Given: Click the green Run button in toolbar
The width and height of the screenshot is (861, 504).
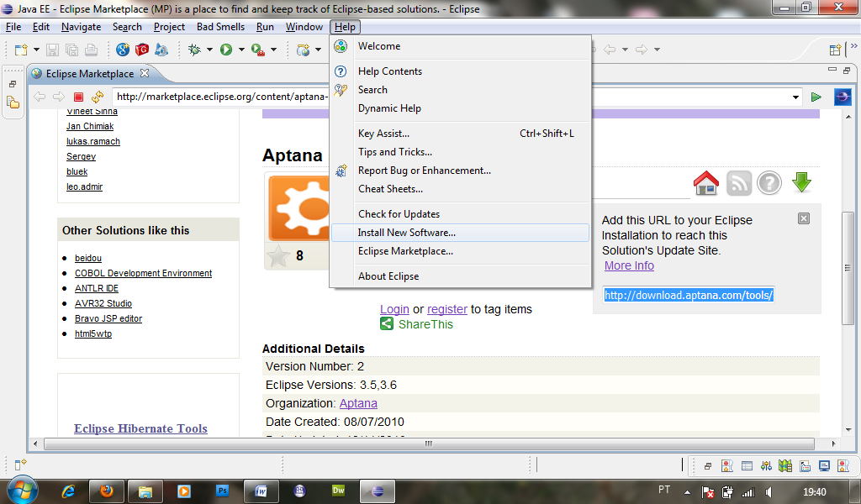Looking at the screenshot, I should pyautogui.click(x=225, y=50).
